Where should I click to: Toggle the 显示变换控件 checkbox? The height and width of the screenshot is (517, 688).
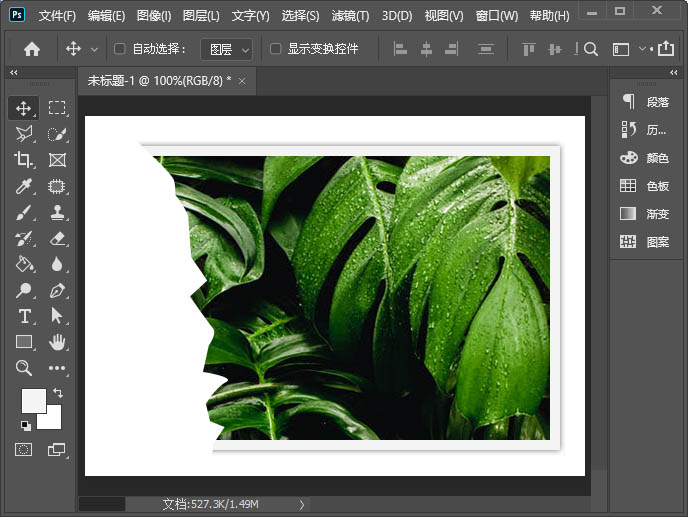(x=275, y=49)
